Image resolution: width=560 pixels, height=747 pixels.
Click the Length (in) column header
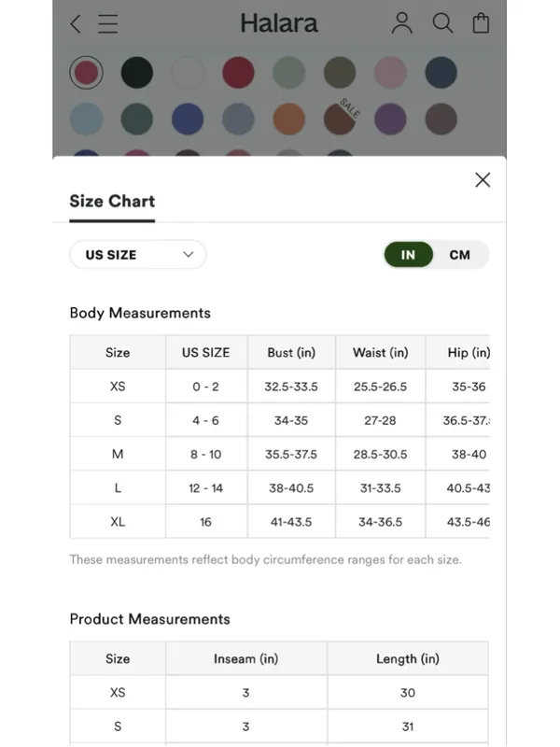(408, 659)
